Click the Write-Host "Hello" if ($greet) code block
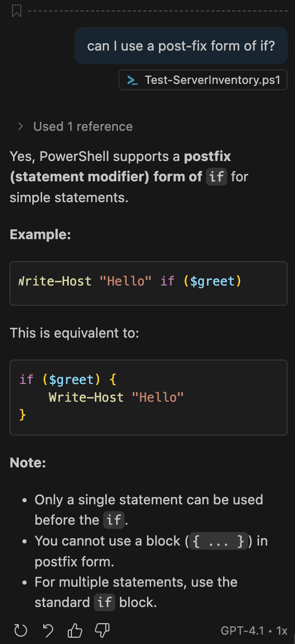This screenshot has height=644, width=295. [149, 283]
